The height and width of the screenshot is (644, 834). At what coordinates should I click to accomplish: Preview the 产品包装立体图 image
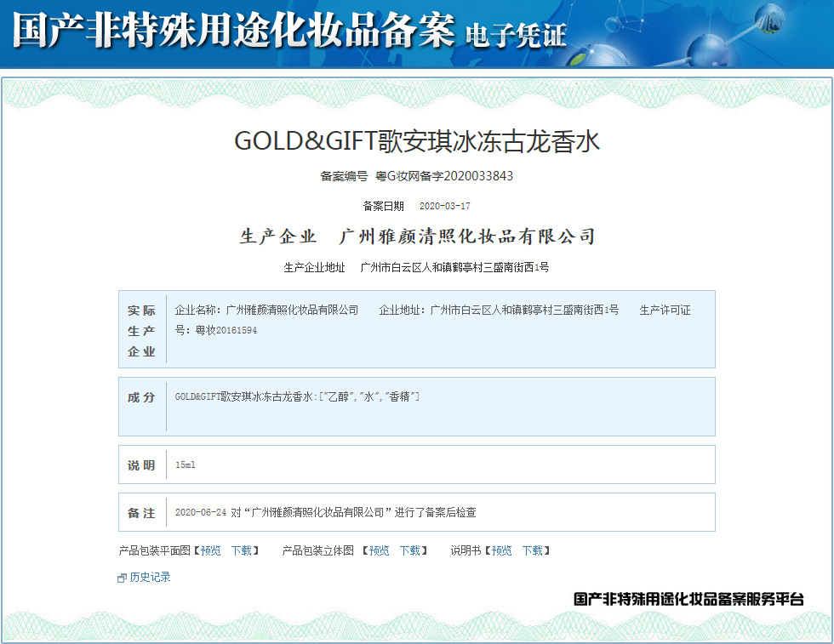tap(380, 550)
